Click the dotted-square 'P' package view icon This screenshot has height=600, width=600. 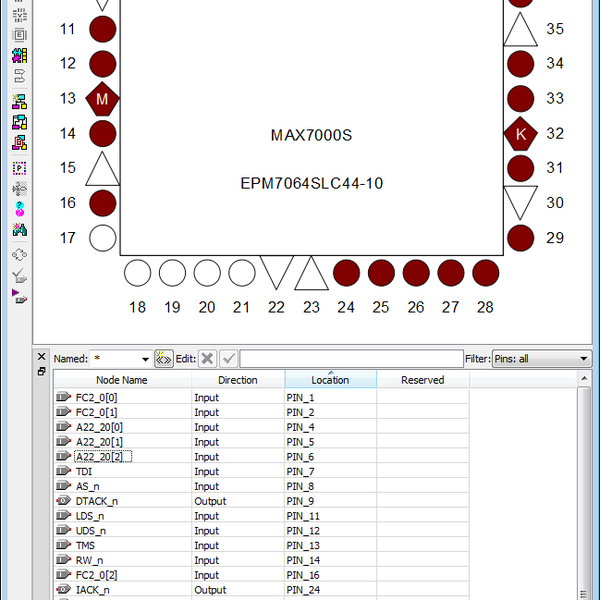tap(20, 168)
